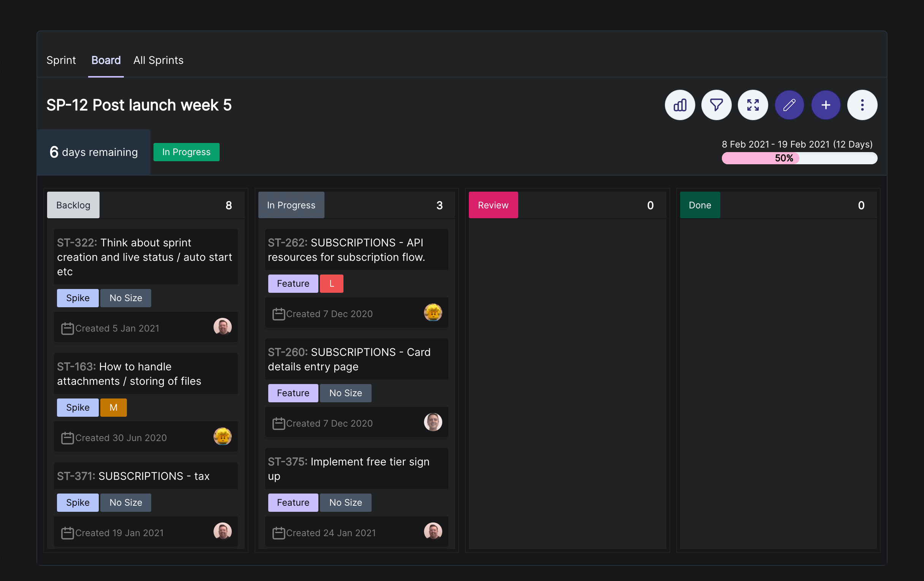
Task: Enter fullscreen with the expand icon
Action: pos(753,105)
